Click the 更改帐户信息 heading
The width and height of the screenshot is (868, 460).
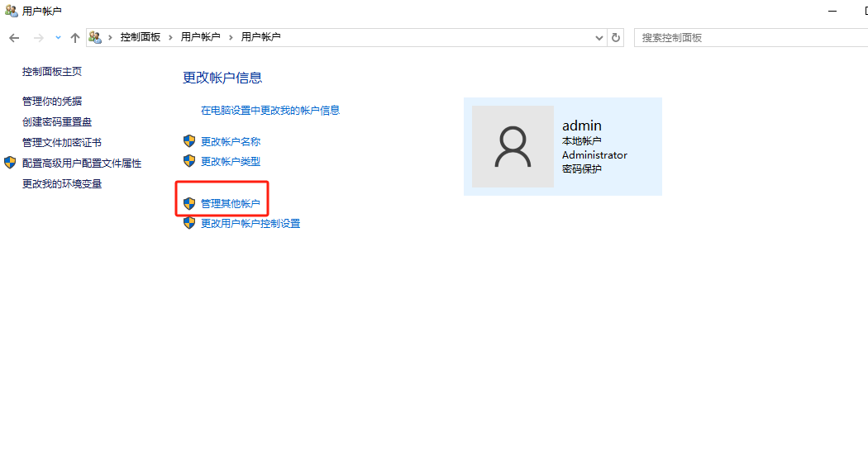[x=222, y=78]
